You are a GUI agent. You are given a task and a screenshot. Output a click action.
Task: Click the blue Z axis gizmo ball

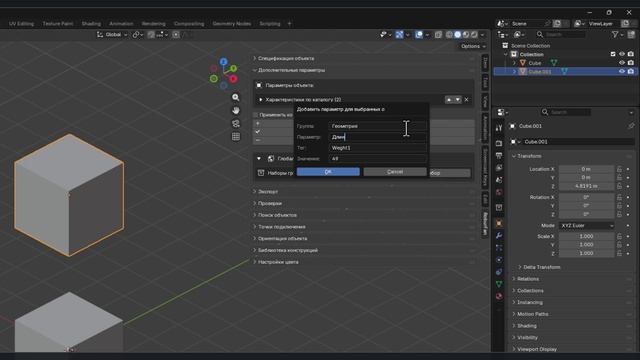223,62
